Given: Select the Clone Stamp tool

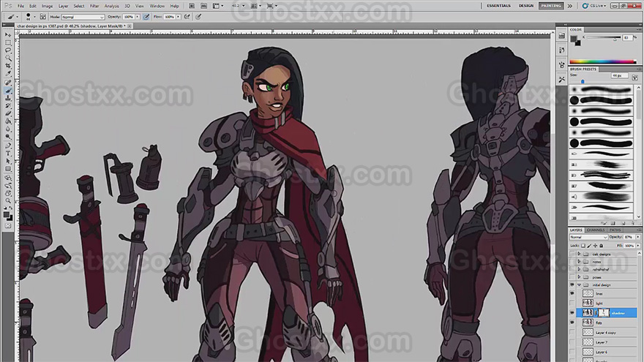Looking at the screenshot, I should tap(8, 99).
